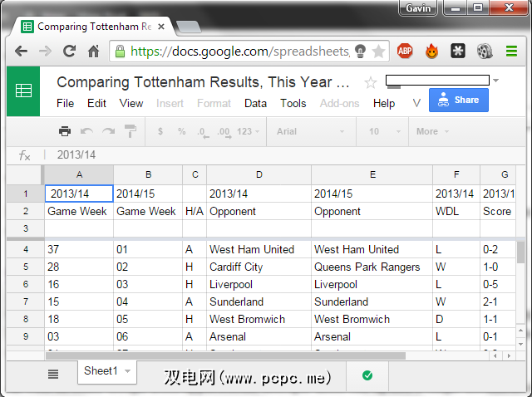
Task: Open a new browser tab
Action: (x=189, y=27)
